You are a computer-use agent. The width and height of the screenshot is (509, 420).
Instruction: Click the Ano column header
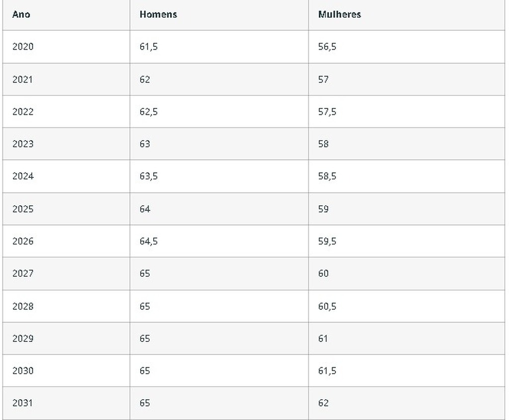coord(21,14)
